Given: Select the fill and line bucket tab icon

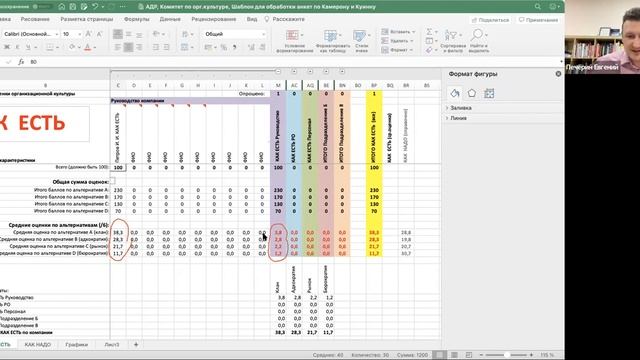Looking at the screenshot, I should 455,93.
